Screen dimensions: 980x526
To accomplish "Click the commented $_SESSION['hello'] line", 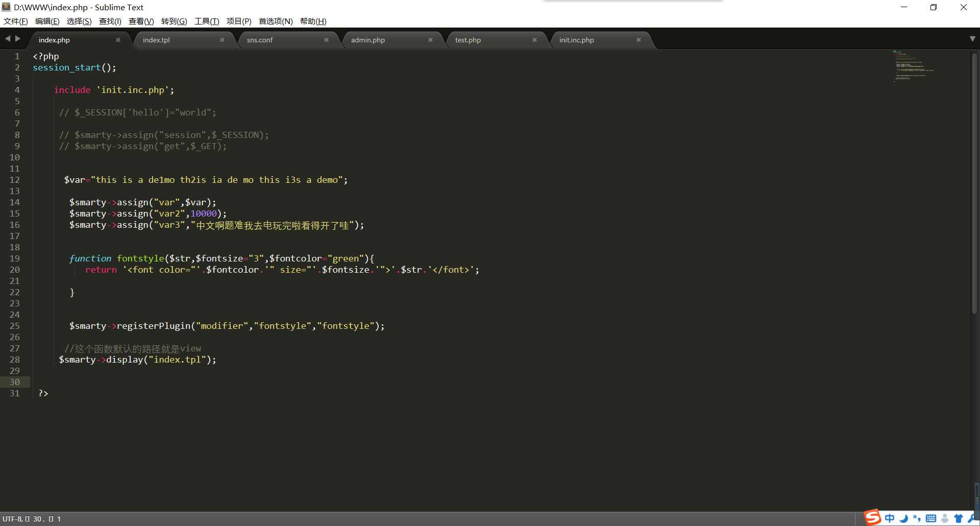I will (137, 112).
